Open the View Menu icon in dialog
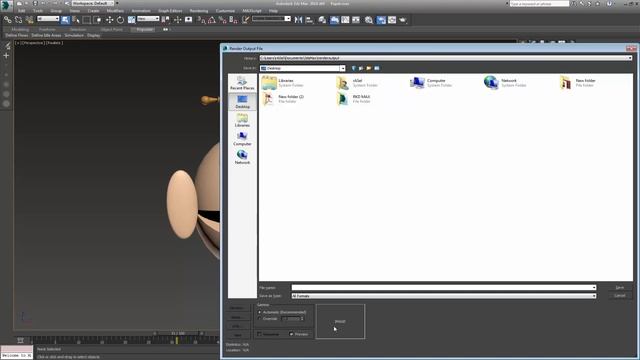 click(x=377, y=68)
